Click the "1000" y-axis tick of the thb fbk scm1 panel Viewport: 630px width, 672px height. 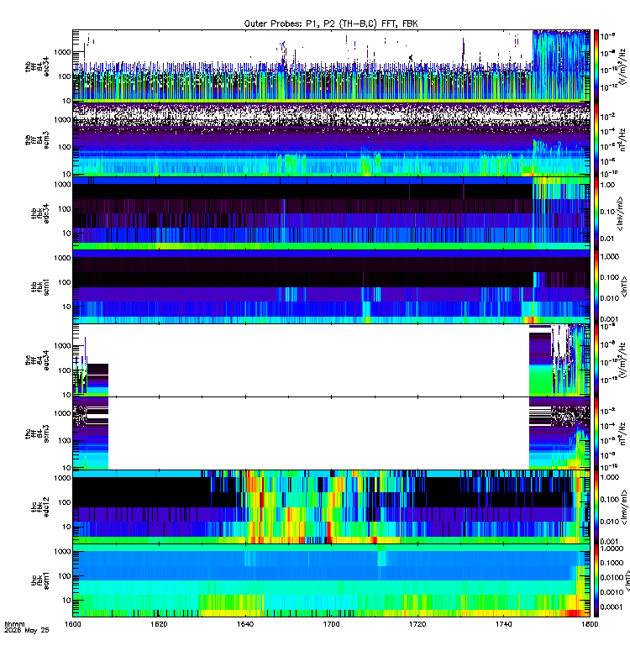(62, 258)
